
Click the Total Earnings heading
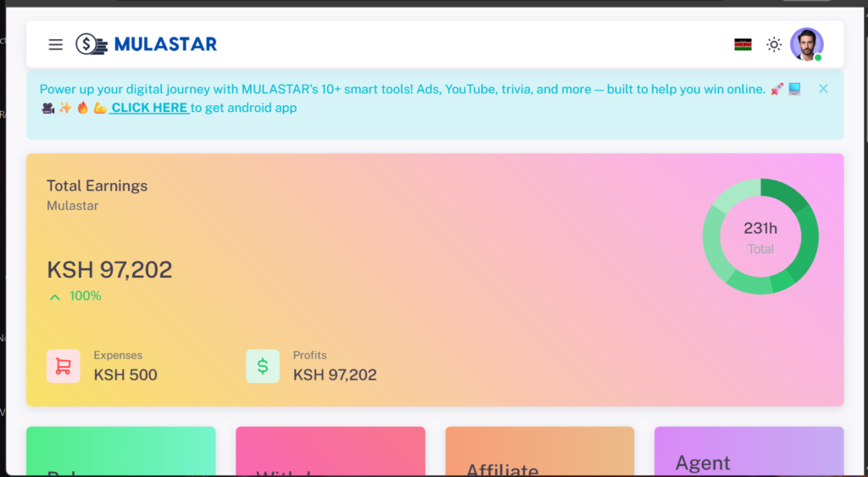97,186
